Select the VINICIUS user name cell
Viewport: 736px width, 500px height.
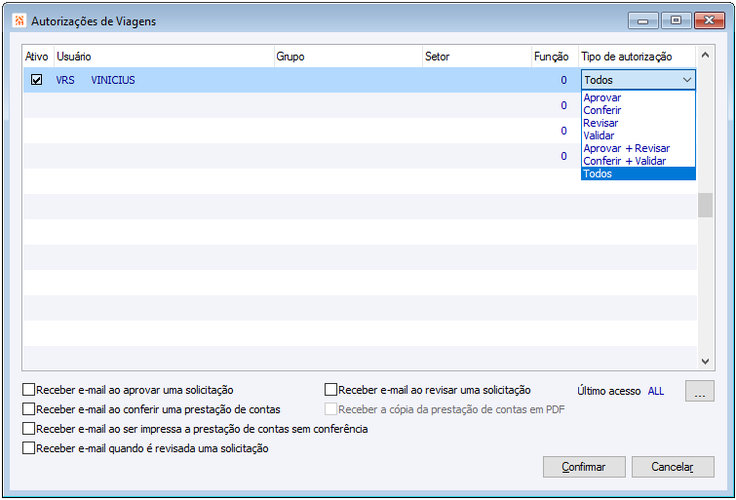(113, 80)
